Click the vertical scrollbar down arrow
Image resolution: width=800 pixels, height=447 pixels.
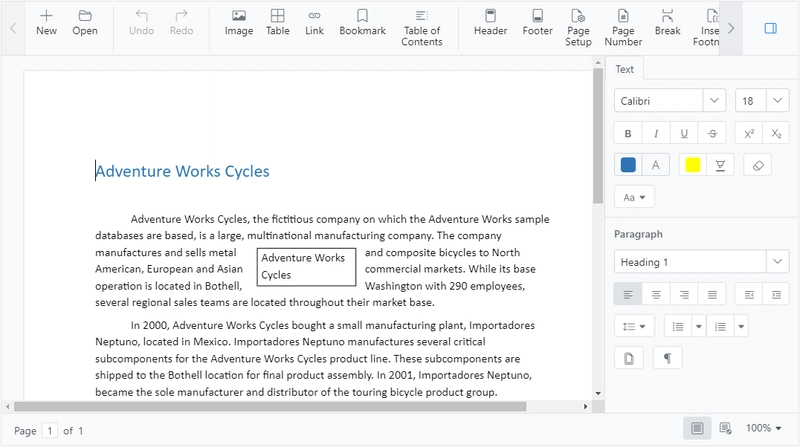point(598,393)
